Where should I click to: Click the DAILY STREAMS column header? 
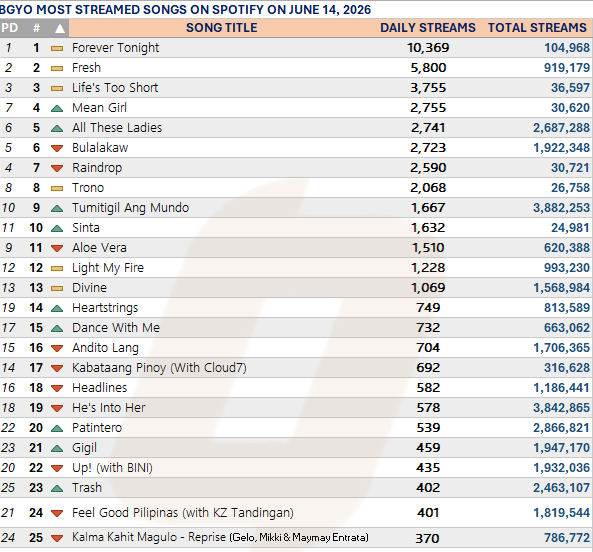[x=428, y=28]
